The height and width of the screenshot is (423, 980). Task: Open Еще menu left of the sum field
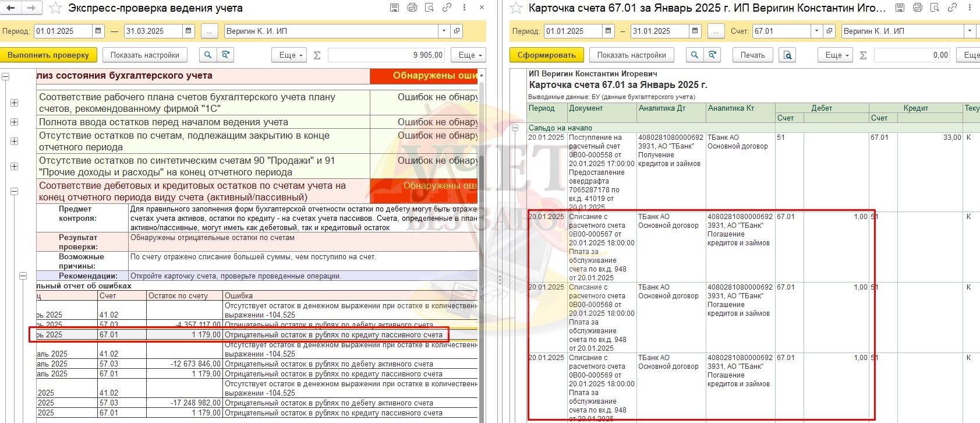pos(291,55)
